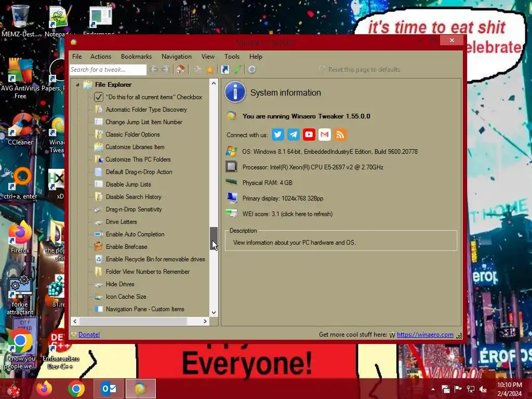The width and height of the screenshot is (532, 399).
Task: Select Enable Auto Completion
Action: click(135, 234)
